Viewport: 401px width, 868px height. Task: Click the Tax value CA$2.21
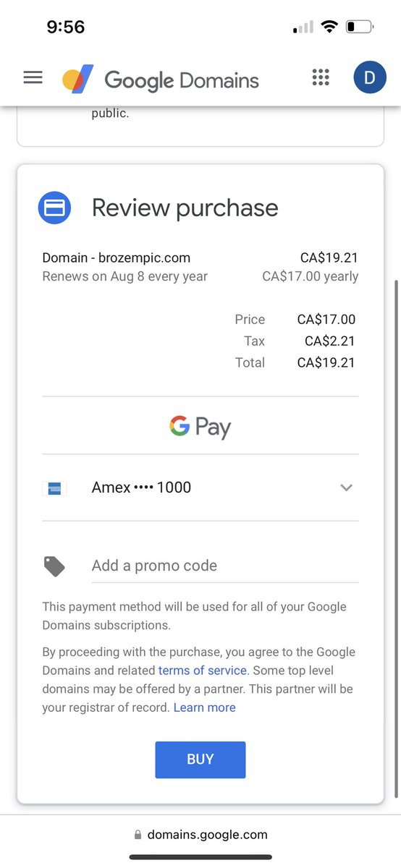330,341
